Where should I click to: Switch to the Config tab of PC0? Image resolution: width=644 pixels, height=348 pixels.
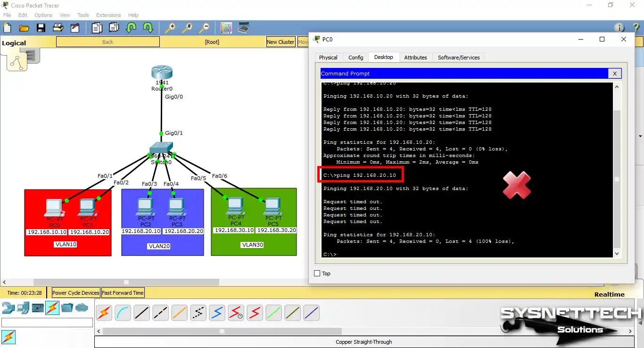click(x=355, y=57)
